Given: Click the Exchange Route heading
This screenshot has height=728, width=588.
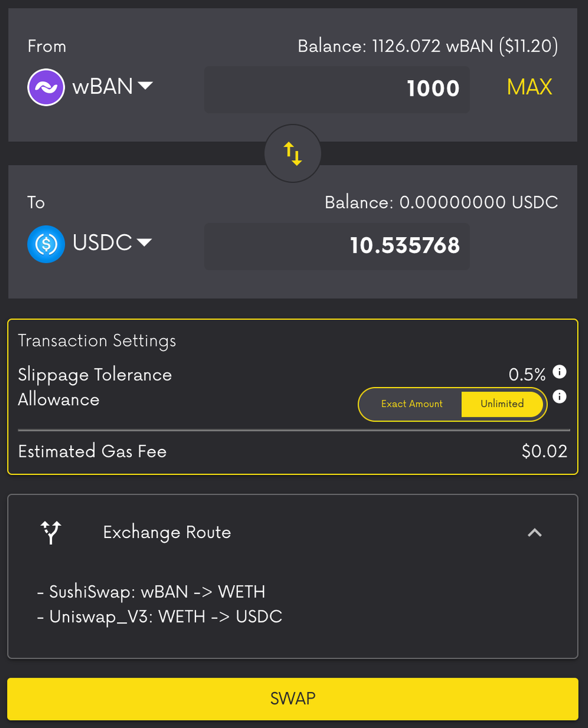Looking at the screenshot, I should (166, 533).
